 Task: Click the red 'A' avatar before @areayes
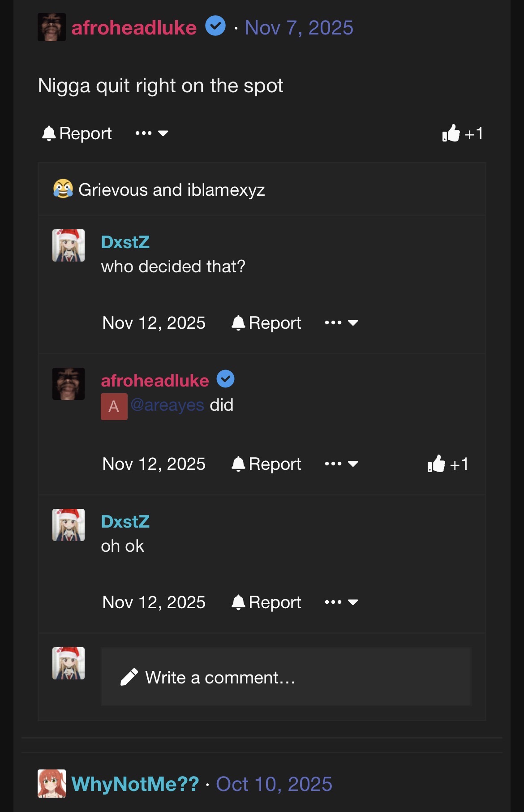pos(114,406)
